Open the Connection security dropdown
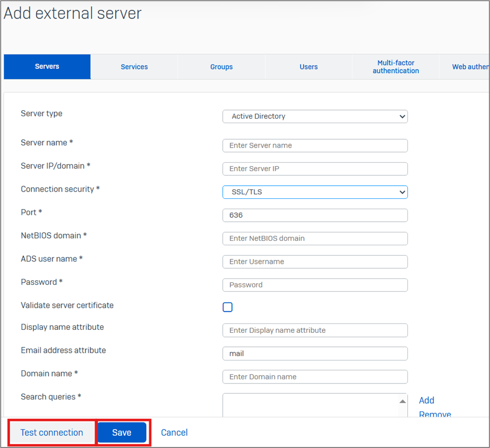This screenshot has width=490, height=448. (x=315, y=192)
